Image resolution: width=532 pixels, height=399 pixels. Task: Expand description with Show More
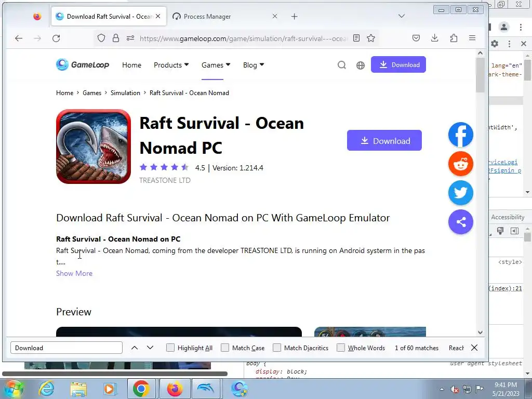[74, 273]
